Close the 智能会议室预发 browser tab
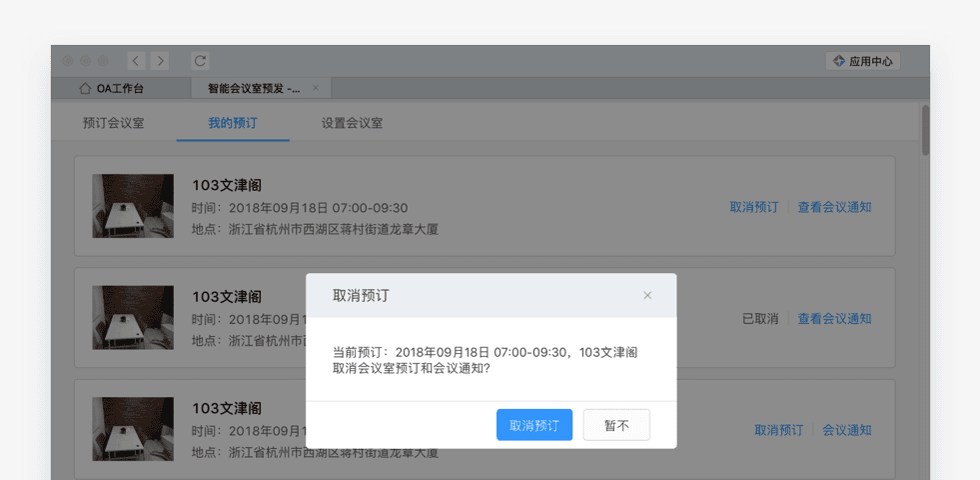This screenshot has height=480, width=980. click(x=316, y=88)
